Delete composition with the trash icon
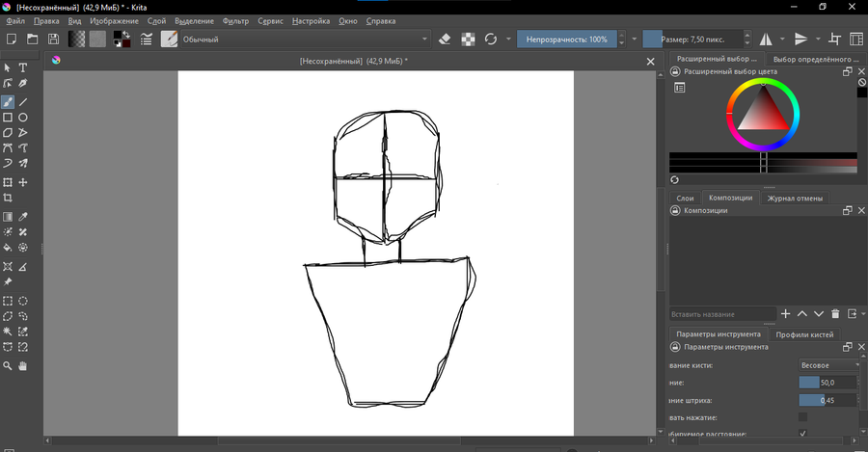 tap(835, 313)
